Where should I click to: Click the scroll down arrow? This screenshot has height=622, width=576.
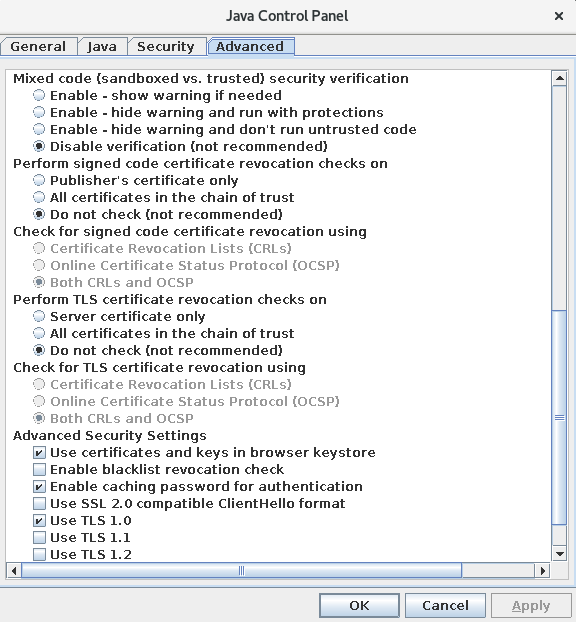point(560,554)
